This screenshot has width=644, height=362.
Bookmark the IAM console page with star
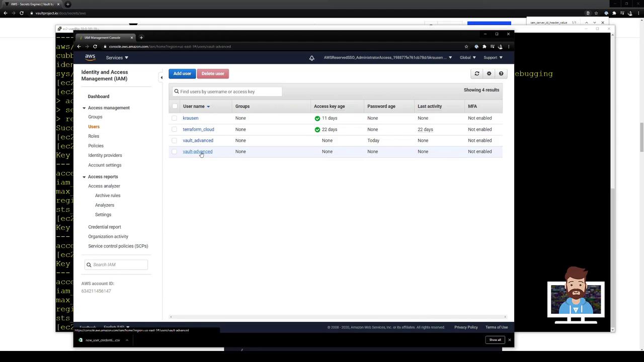466,47
